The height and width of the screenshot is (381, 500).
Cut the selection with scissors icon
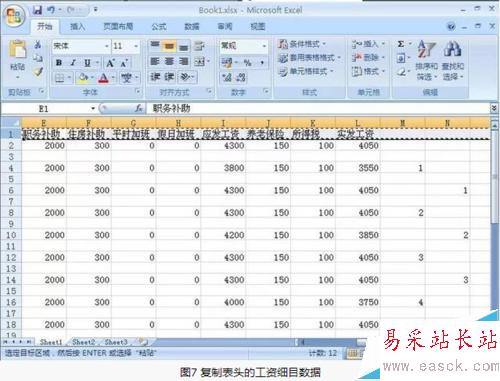pyautogui.click(x=38, y=45)
